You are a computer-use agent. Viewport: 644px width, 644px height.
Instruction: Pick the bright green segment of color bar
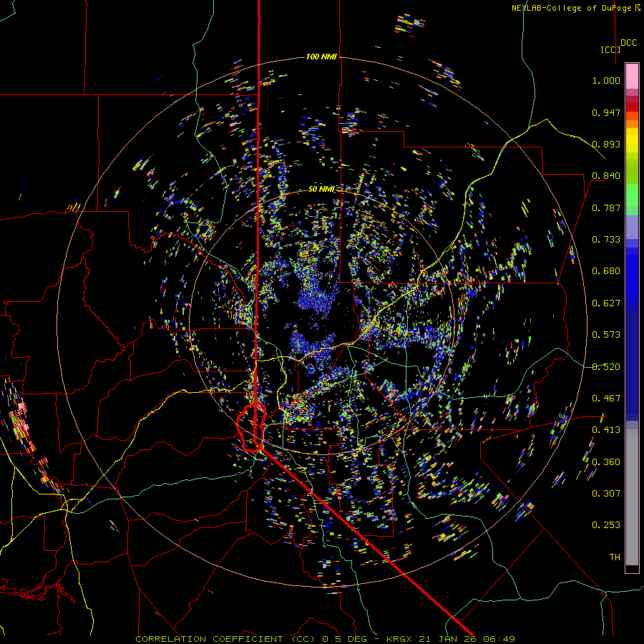coord(632,195)
